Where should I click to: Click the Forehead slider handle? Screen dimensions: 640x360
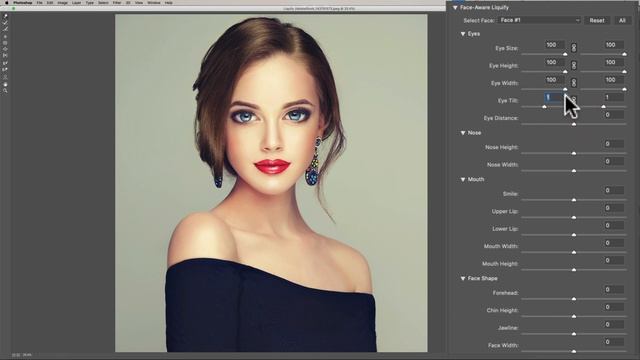pos(574,299)
